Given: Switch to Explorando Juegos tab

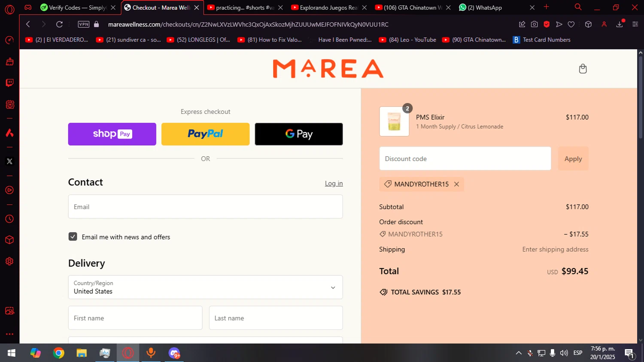Looking at the screenshot, I should [328, 7].
